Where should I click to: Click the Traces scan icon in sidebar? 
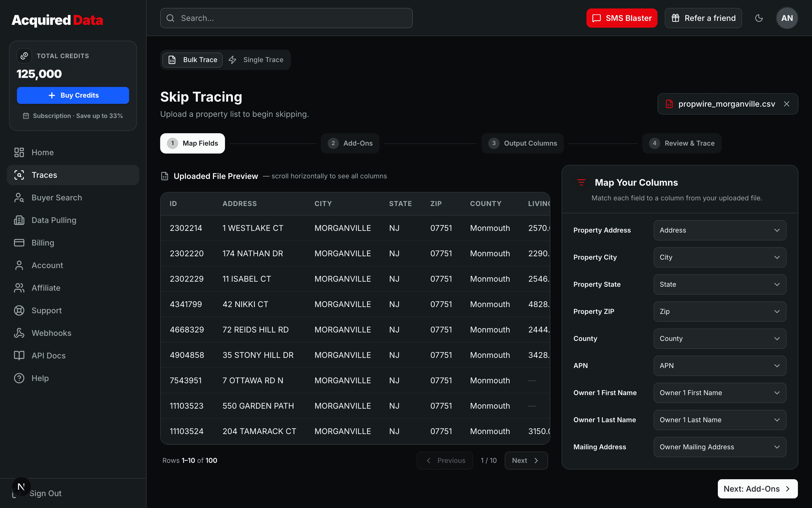click(19, 175)
